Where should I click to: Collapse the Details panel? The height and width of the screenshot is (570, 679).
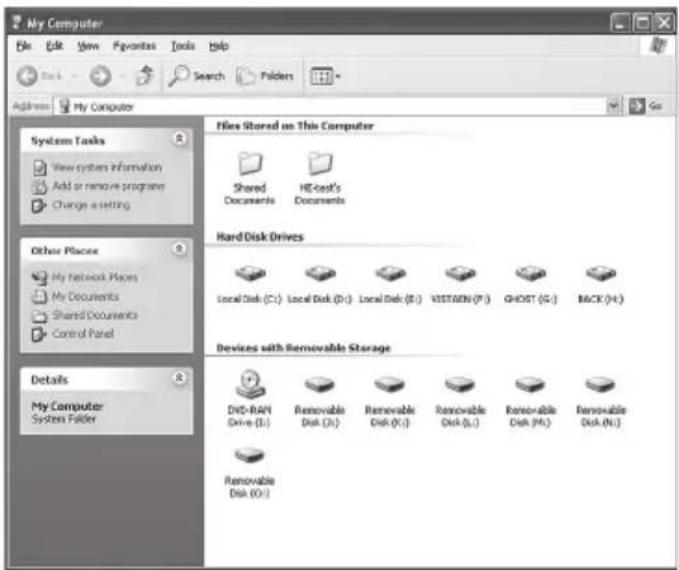coord(179,378)
